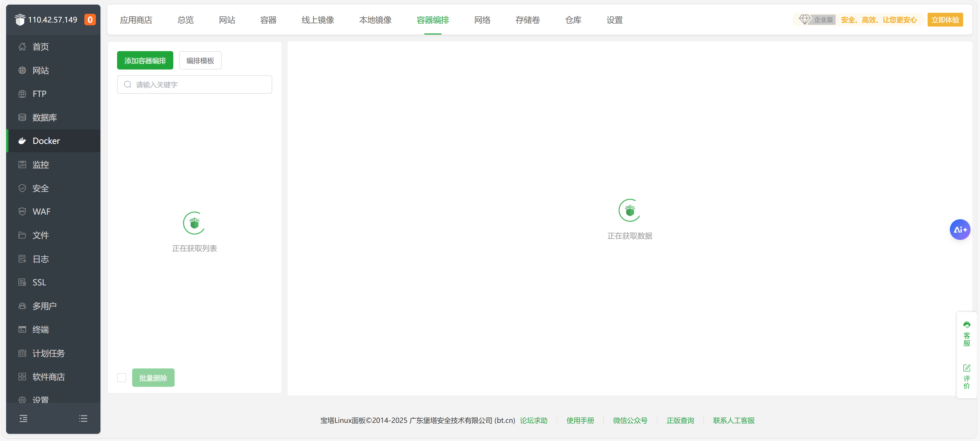Open the 微信公众号 link
Image resolution: width=980 pixels, height=441 pixels.
pos(630,420)
